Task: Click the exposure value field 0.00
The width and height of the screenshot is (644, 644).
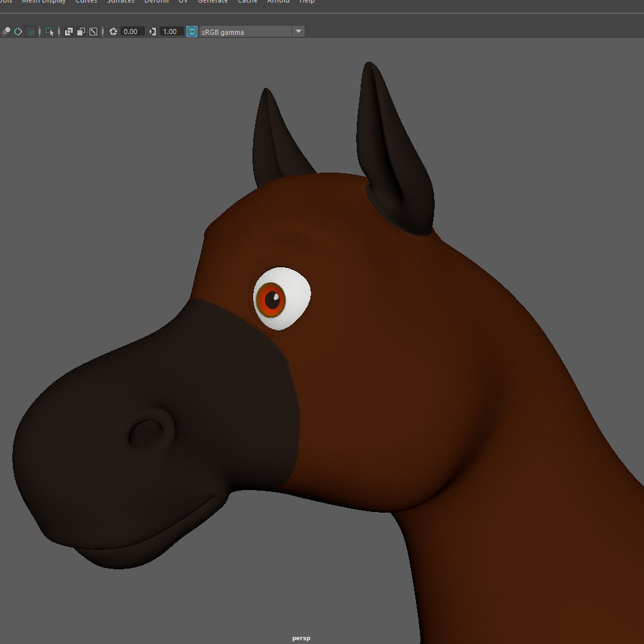Action: click(x=132, y=32)
